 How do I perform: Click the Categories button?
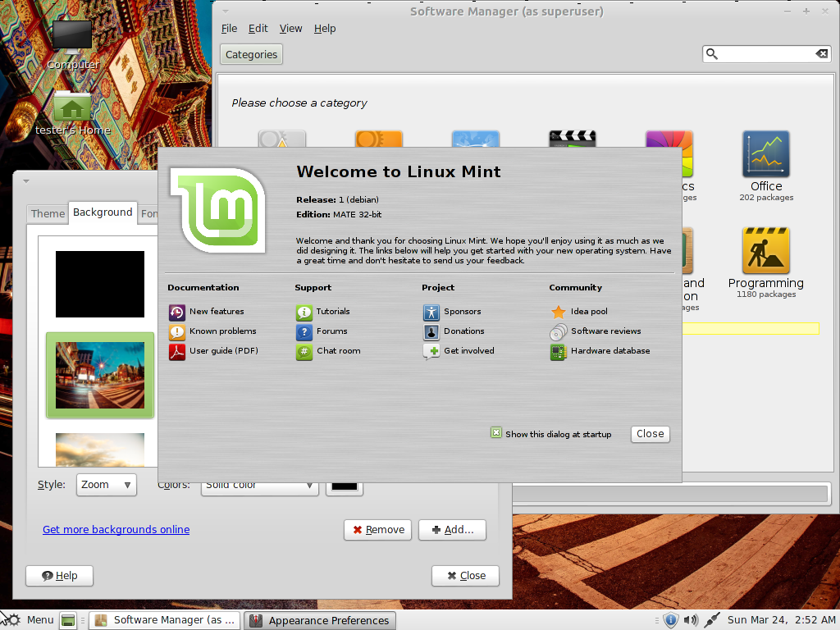[x=251, y=55]
